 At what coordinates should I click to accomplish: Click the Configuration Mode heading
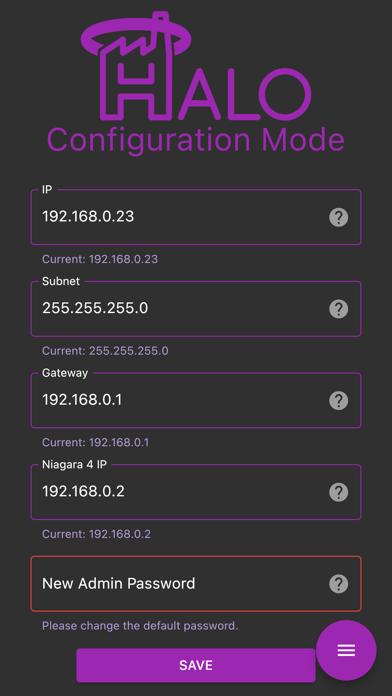[x=196, y=139]
